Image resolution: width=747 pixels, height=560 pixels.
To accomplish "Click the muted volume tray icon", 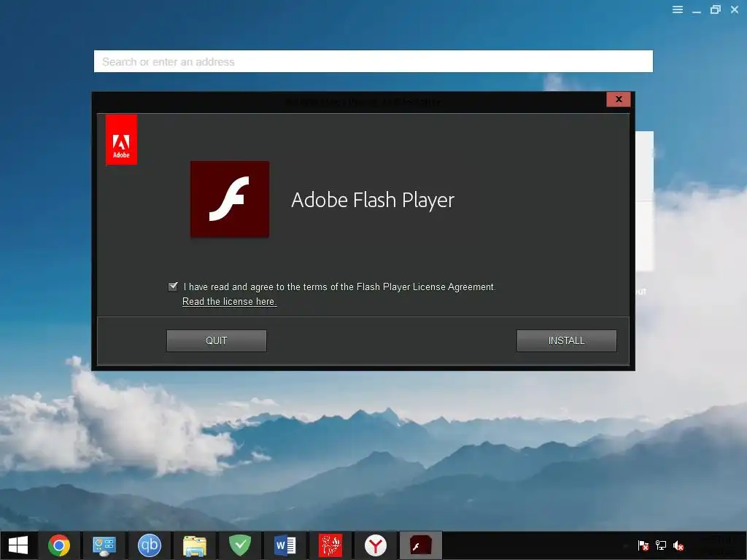I will (x=678, y=545).
